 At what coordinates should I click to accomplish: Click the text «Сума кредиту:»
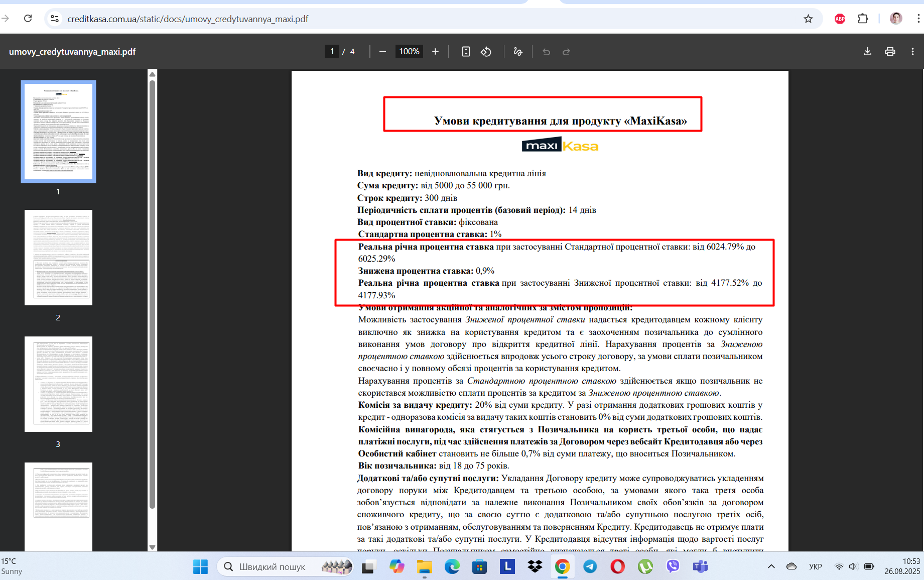(387, 185)
